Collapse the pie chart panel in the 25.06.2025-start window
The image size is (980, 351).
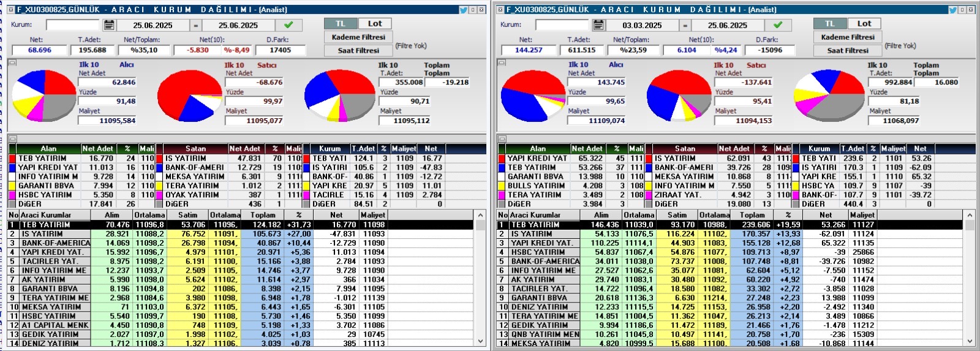13,62
